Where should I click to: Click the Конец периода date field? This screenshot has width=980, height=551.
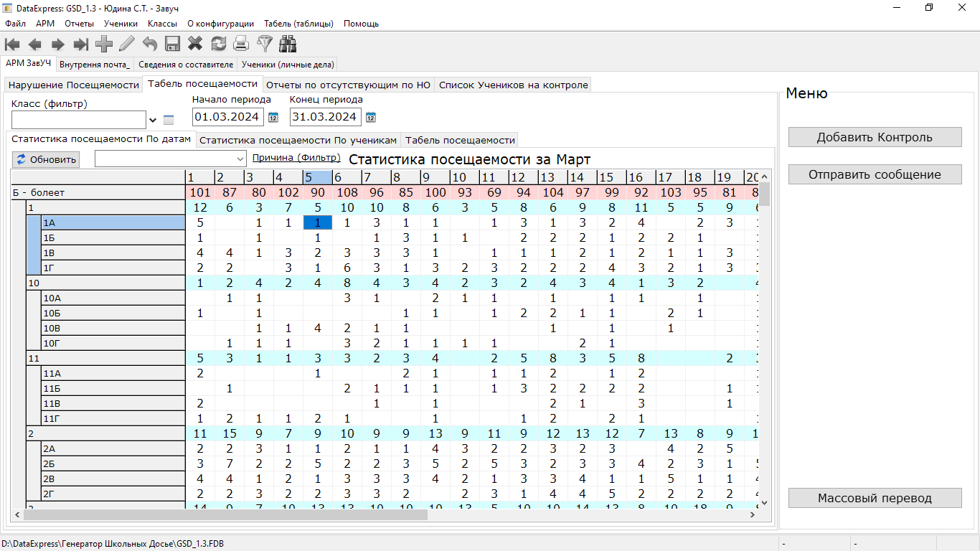pyautogui.click(x=326, y=117)
